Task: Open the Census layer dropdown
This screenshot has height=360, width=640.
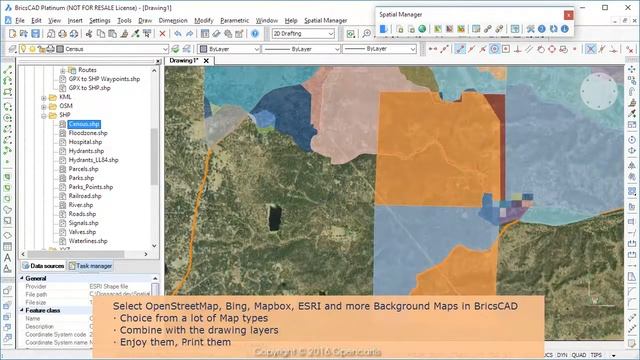Action: tap(165, 49)
